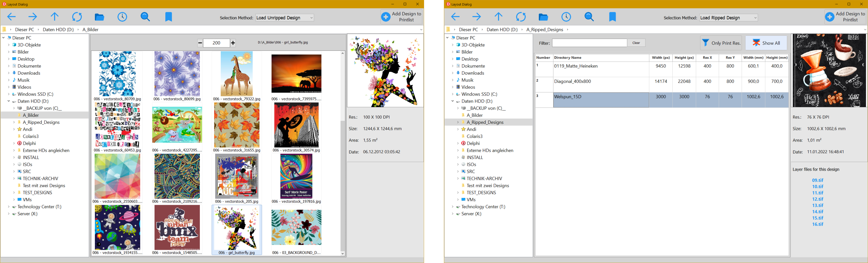Select Downloads in left tree
This screenshot has width=868, height=263.
point(29,73)
